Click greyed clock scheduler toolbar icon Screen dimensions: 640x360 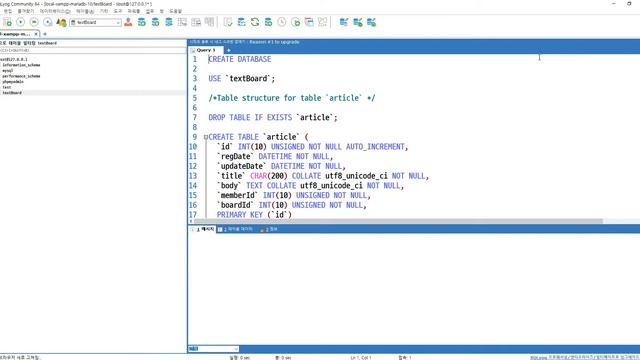pyautogui.click(x=282, y=22)
